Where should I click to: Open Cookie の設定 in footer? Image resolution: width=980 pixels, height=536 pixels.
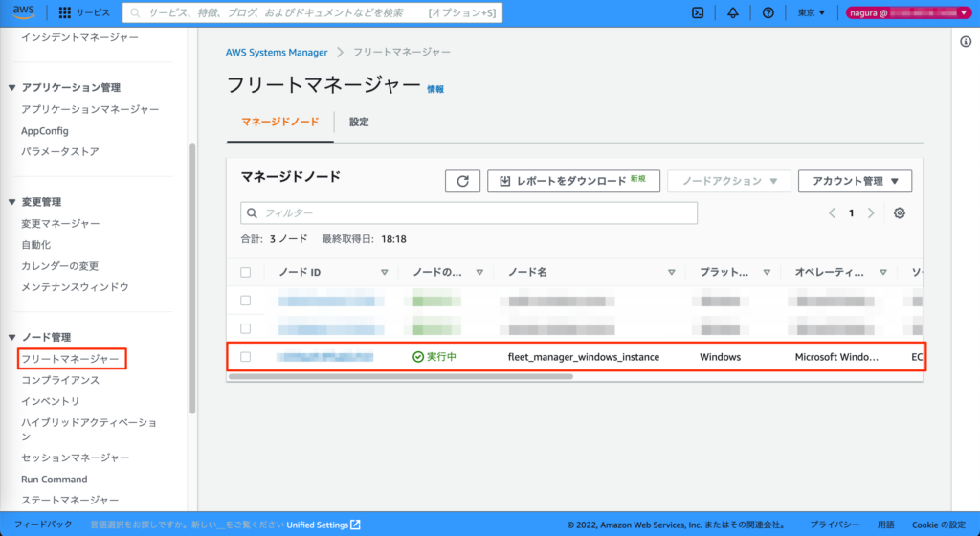939,525
